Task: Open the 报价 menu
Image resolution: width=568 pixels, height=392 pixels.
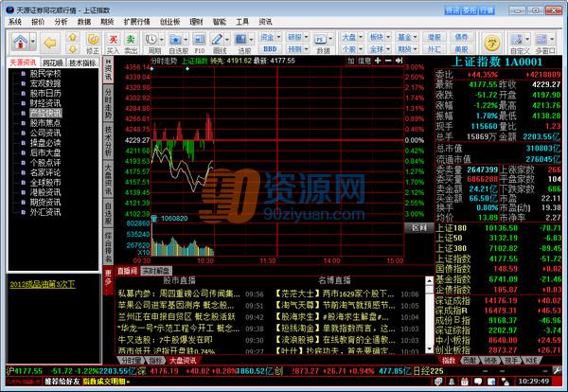Action: 38,22
